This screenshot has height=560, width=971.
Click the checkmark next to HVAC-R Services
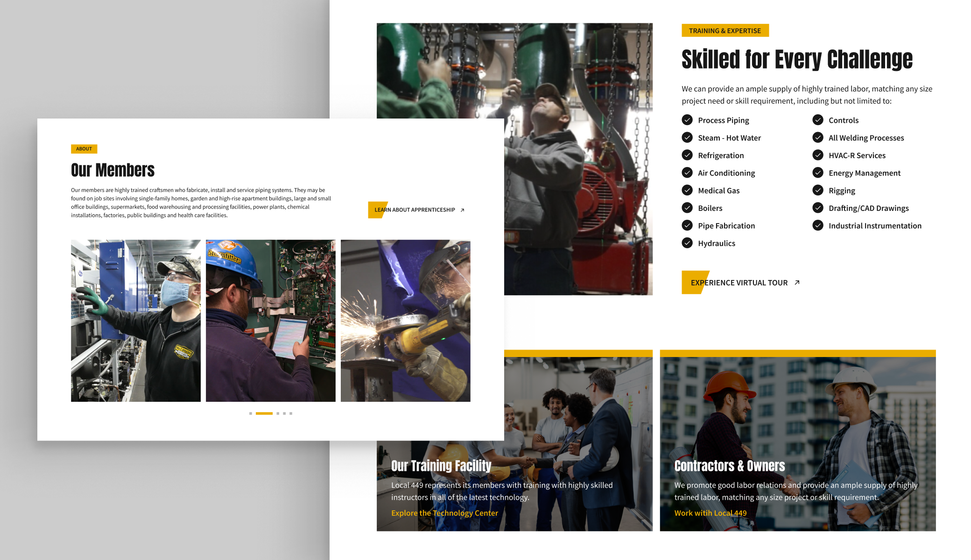(x=818, y=155)
